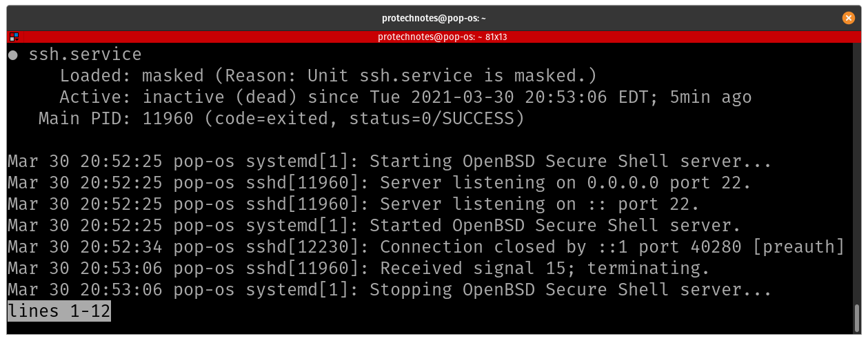Click the "Server listening on 0.0.0.0 port 22" line

coord(379,183)
